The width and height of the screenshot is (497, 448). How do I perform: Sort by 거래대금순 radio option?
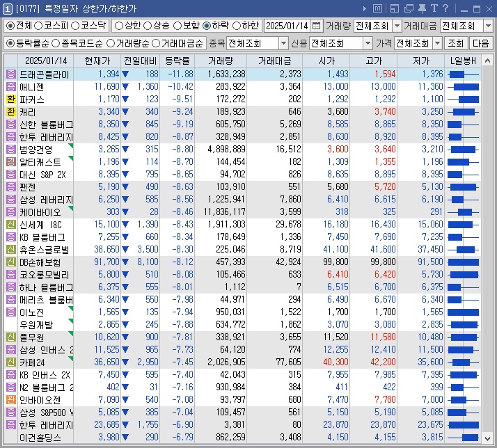156,43
